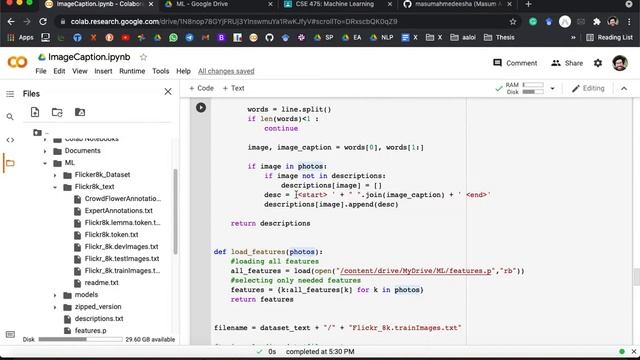Open the File menu

pos(41,71)
